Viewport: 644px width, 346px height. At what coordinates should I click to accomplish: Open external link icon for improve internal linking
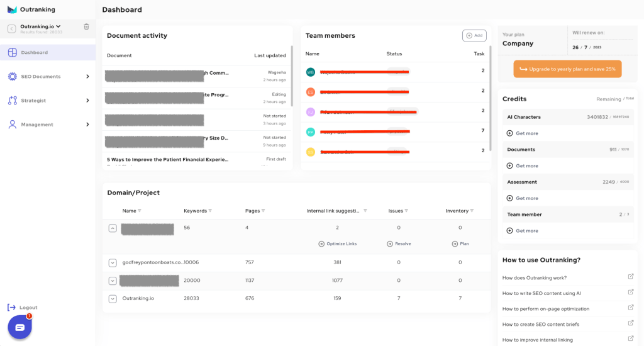pyautogui.click(x=630, y=338)
